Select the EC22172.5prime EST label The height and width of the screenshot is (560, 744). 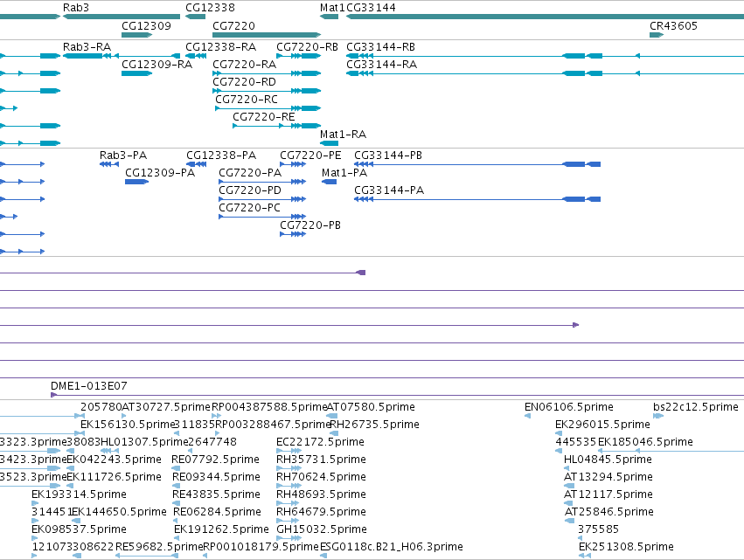[x=320, y=442]
